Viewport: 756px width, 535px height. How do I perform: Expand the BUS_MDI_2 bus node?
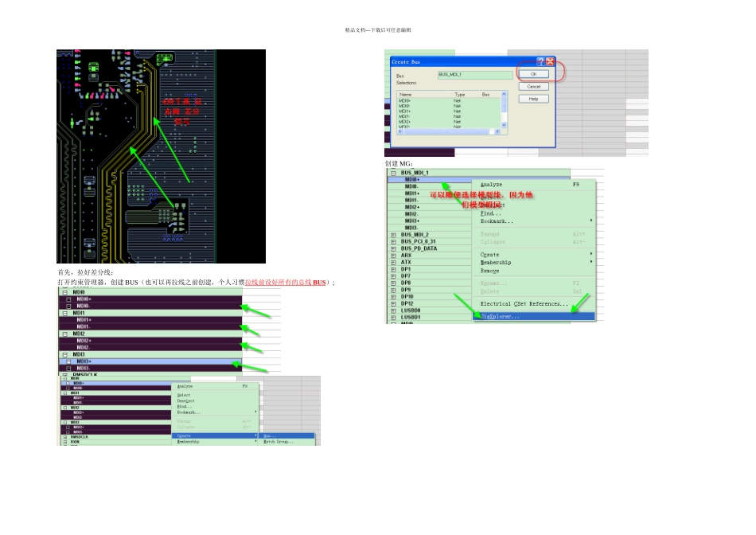click(392, 235)
